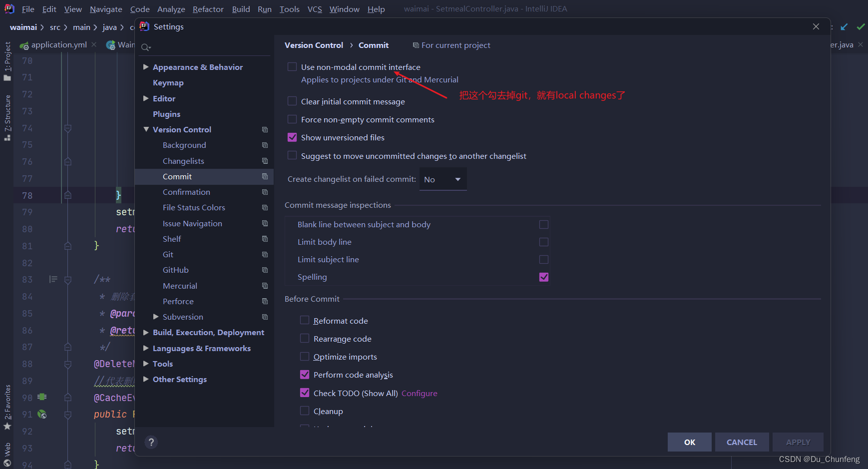This screenshot has height=469, width=868.
Task: Click the project-level icon beside File Status Colors
Action: coord(265,208)
